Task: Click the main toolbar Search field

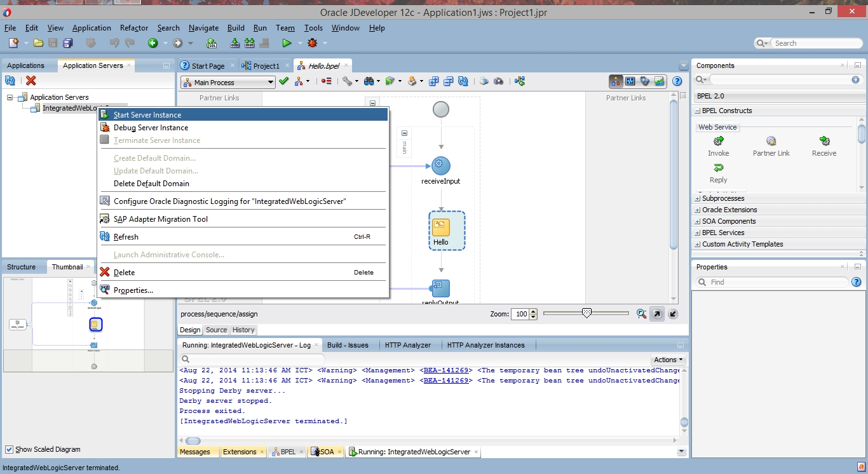Action: (x=815, y=43)
